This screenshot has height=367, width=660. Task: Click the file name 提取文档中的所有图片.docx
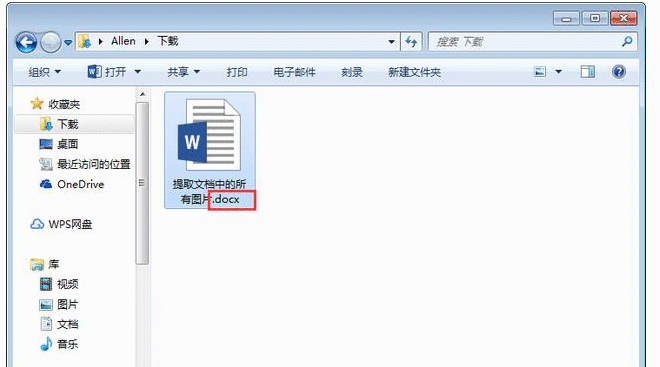click(x=210, y=191)
